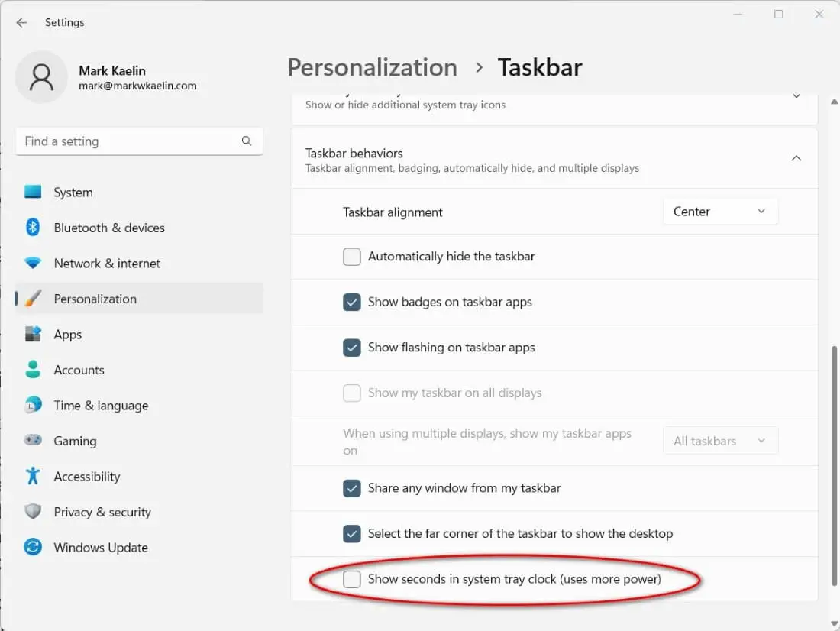Click the System monitor icon in sidebar
840x631 pixels.
coord(33,193)
